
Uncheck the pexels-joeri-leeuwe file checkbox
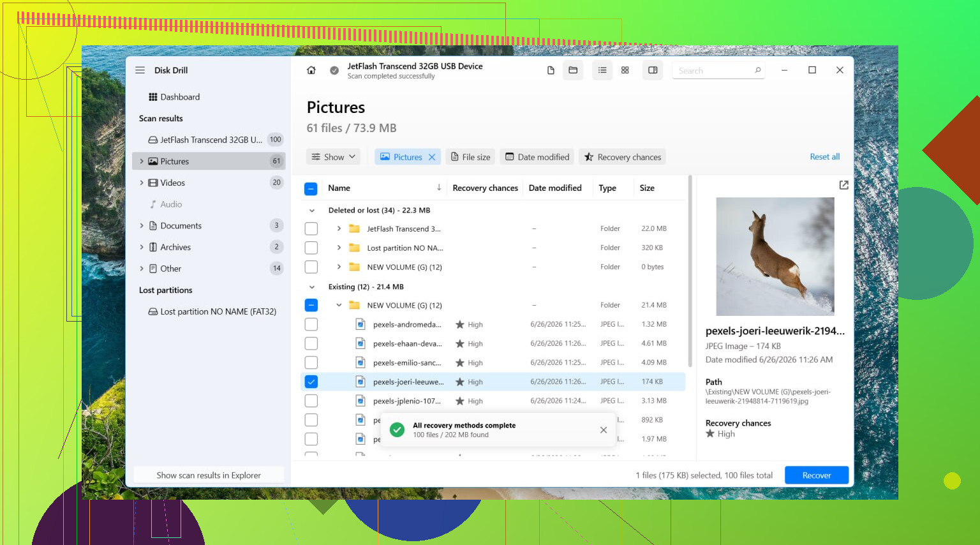(311, 382)
